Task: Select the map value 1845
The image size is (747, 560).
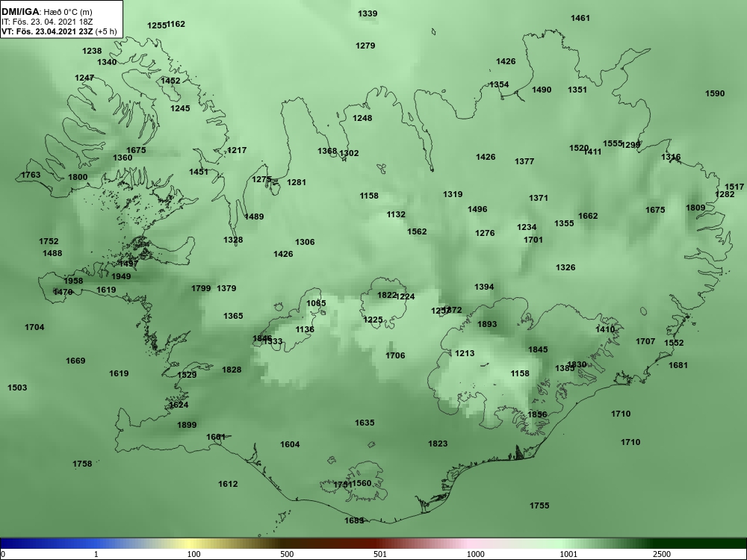Action: click(538, 350)
